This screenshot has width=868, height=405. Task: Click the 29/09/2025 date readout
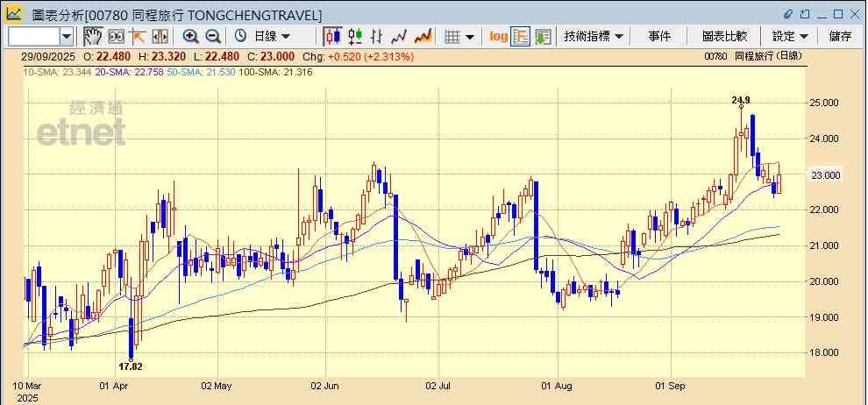(x=49, y=56)
